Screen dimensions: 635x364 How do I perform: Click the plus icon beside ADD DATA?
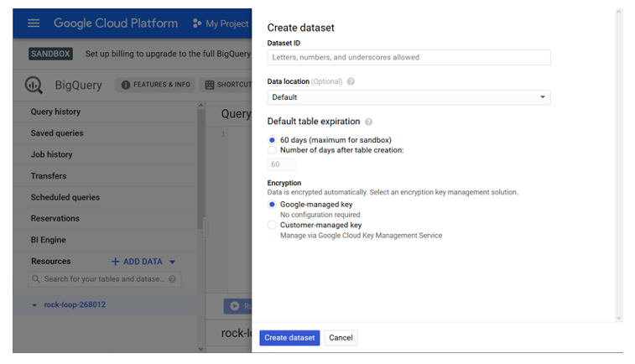point(116,262)
